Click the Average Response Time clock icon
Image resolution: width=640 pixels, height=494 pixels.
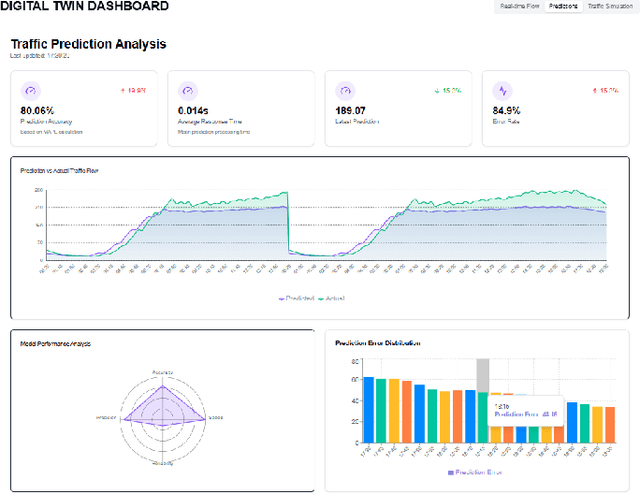point(187,91)
